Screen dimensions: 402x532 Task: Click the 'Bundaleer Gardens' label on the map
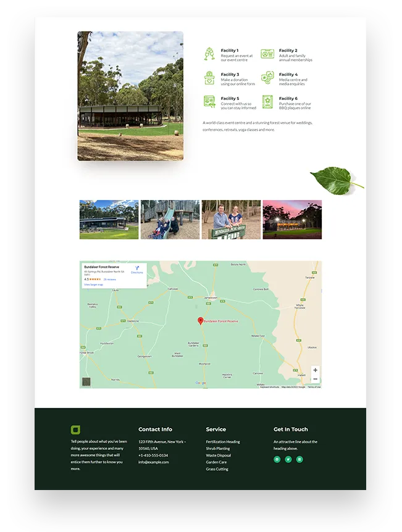point(193,344)
